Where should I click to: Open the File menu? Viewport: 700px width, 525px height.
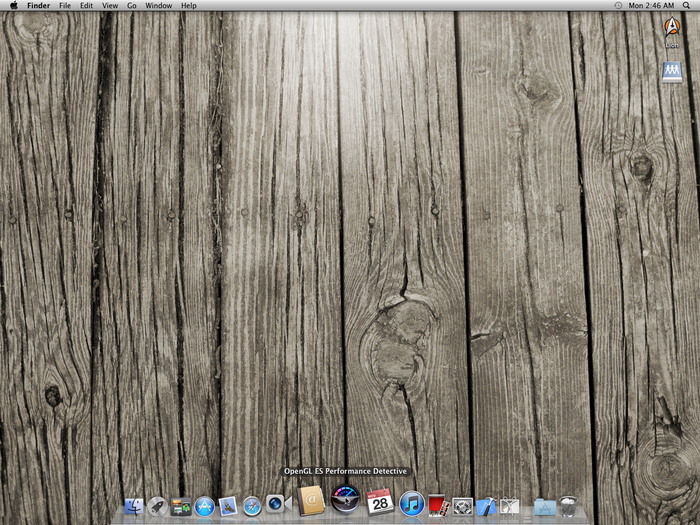point(65,5)
